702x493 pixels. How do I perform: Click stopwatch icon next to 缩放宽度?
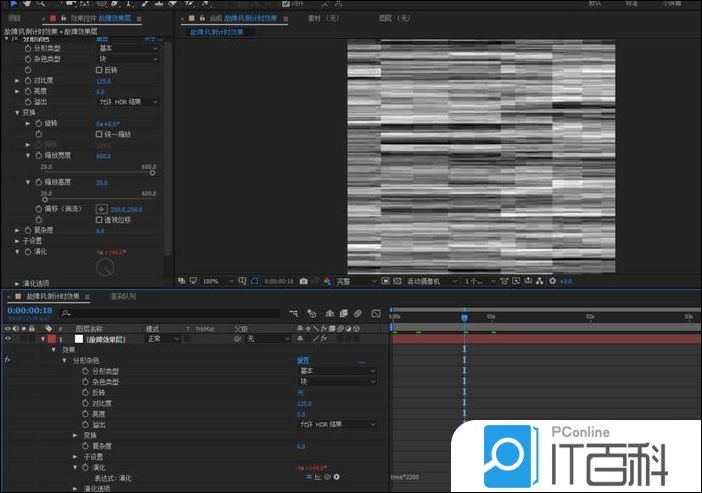click(x=38, y=156)
